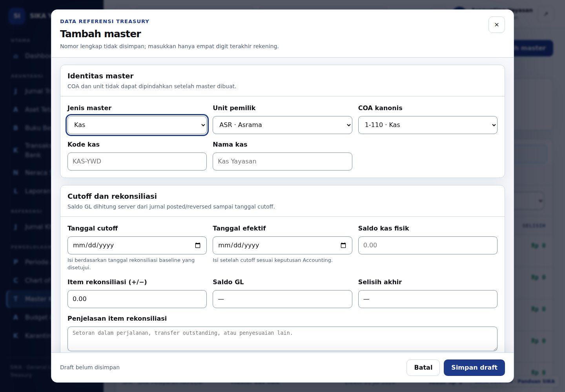The image size is (565, 392).
Task: Click the 'Penjelasan item rekonsiliasi' label
Action: point(117,319)
